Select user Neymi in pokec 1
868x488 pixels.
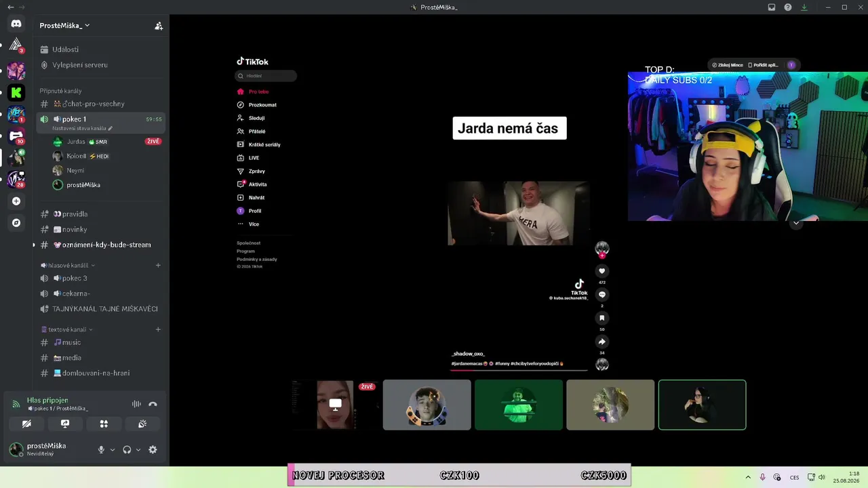tap(107, 170)
